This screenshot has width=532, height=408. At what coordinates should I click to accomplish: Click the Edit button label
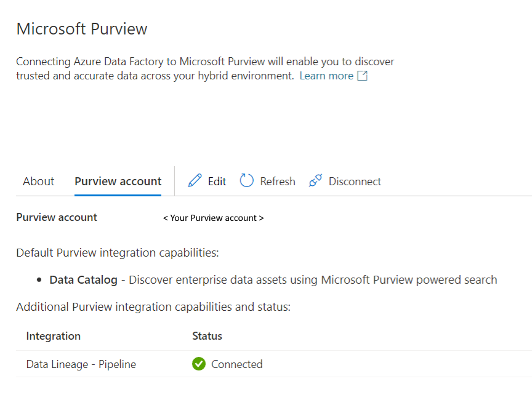[217, 182]
